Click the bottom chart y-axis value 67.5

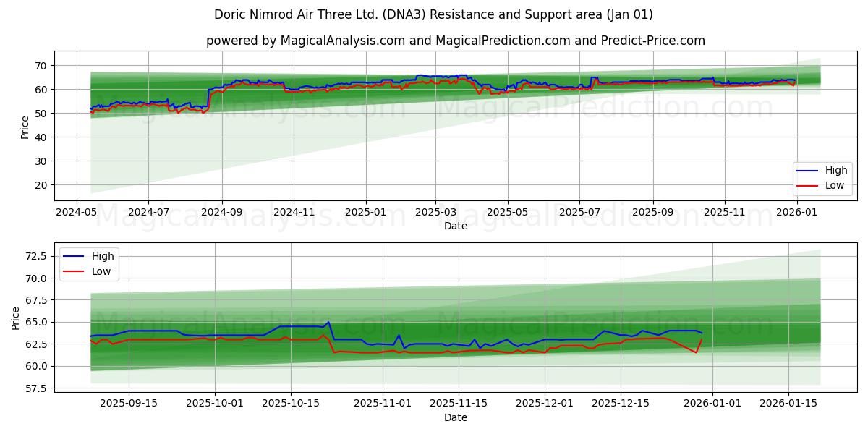click(38, 300)
